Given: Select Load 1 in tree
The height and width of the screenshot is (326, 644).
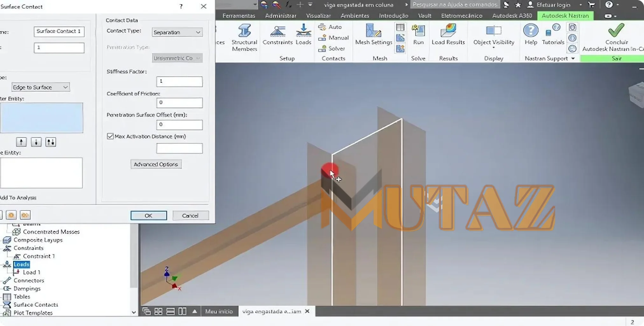Looking at the screenshot, I should point(31,273).
